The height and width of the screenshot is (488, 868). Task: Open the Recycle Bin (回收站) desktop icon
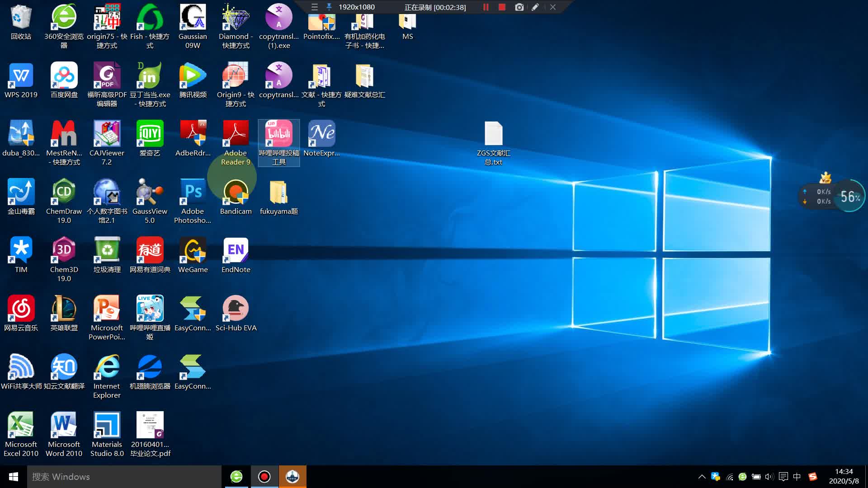pos(21,17)
